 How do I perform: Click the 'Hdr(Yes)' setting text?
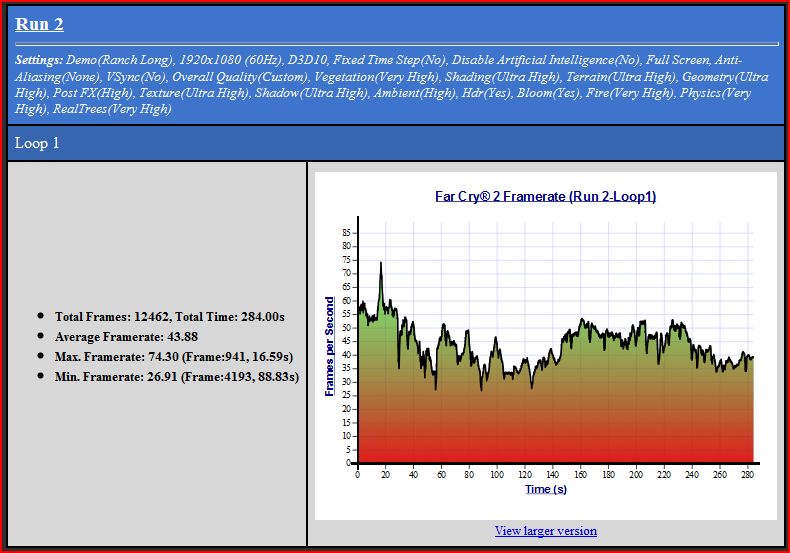click(x=486, y=93)
